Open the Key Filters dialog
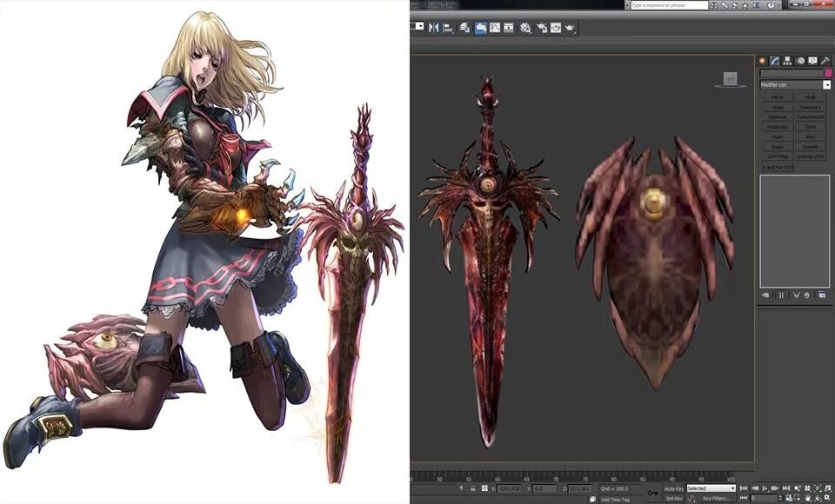 (716, 499)
